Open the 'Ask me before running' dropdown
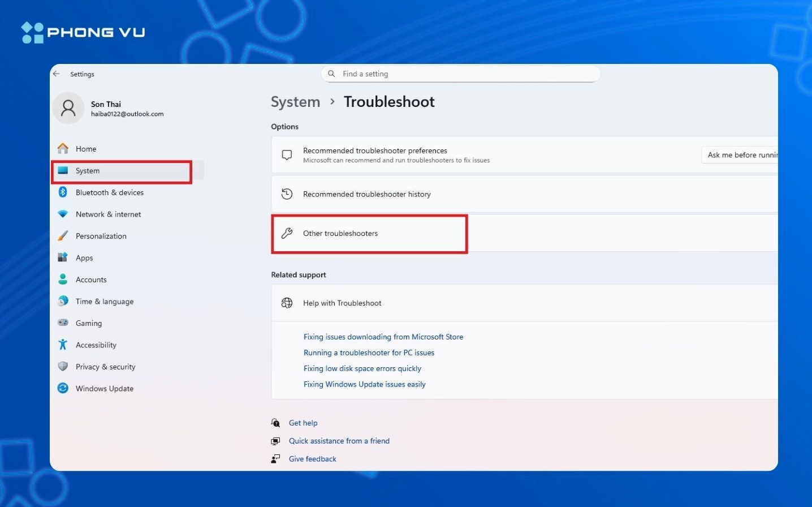812x507 pixels. tap(740, 155)
